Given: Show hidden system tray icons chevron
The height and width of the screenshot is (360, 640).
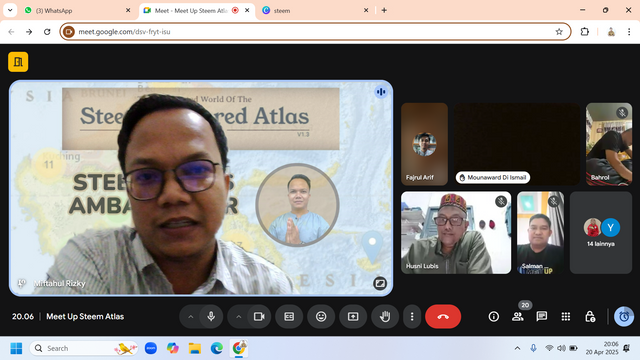Looking at the screenshot, I should coord(517,348).
